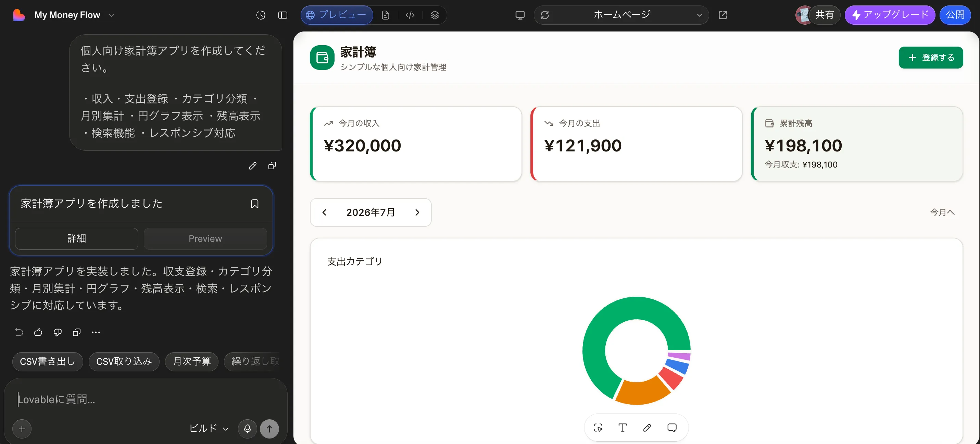Toggle desktop device view icon

click(520, 15)
